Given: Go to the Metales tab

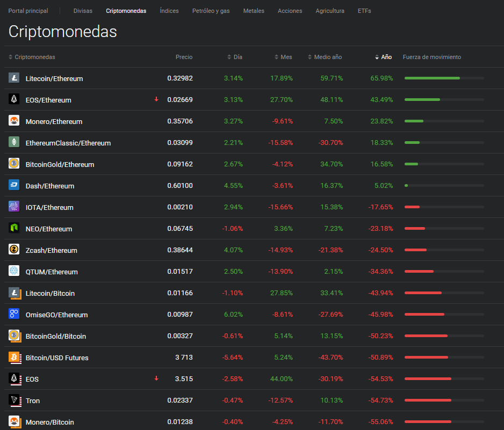Looking at the screenshot, I should (254, 11).
